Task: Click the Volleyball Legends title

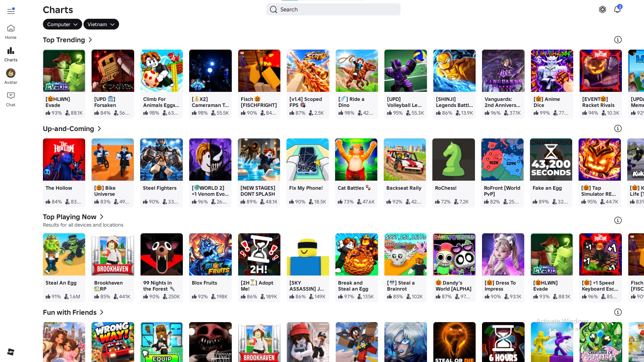Action: [404, 102]
